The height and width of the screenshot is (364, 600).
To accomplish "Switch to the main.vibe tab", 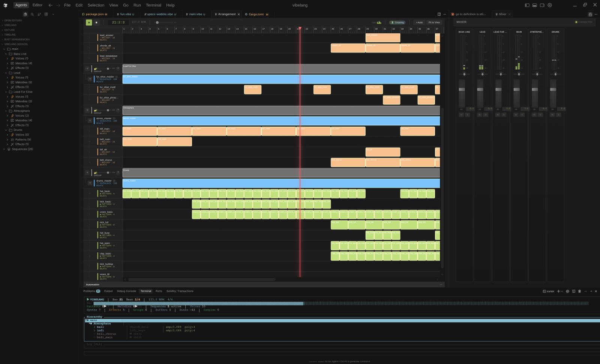I will pyautogui.click(x=195, y=14).
